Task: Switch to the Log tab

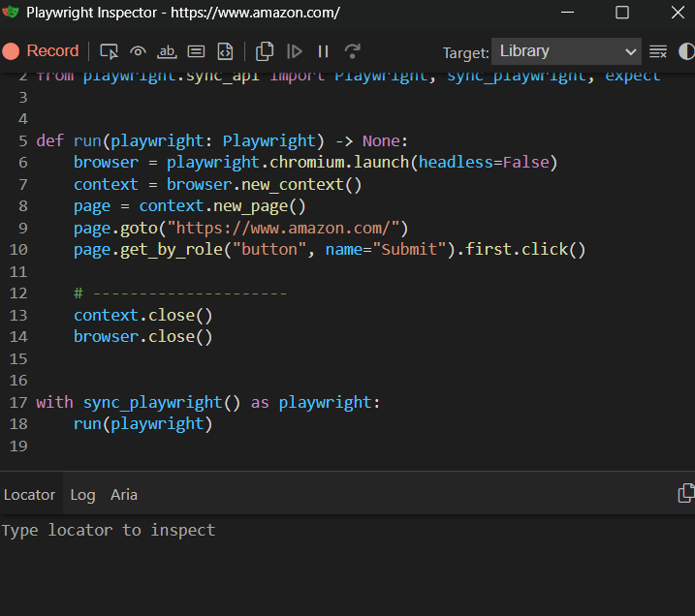Action: 83,495
